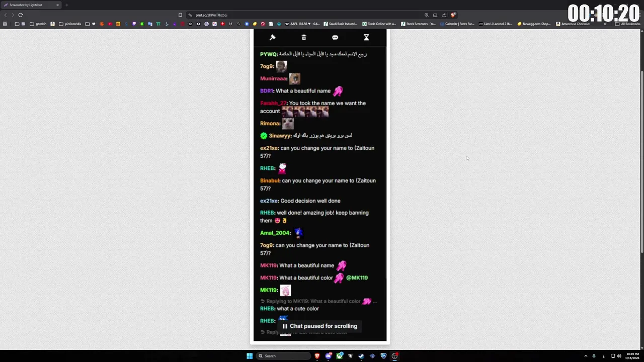The image size is (644, 362).
Task: Click the Amal_2004 username in chat
Action: tap(275, 233)
